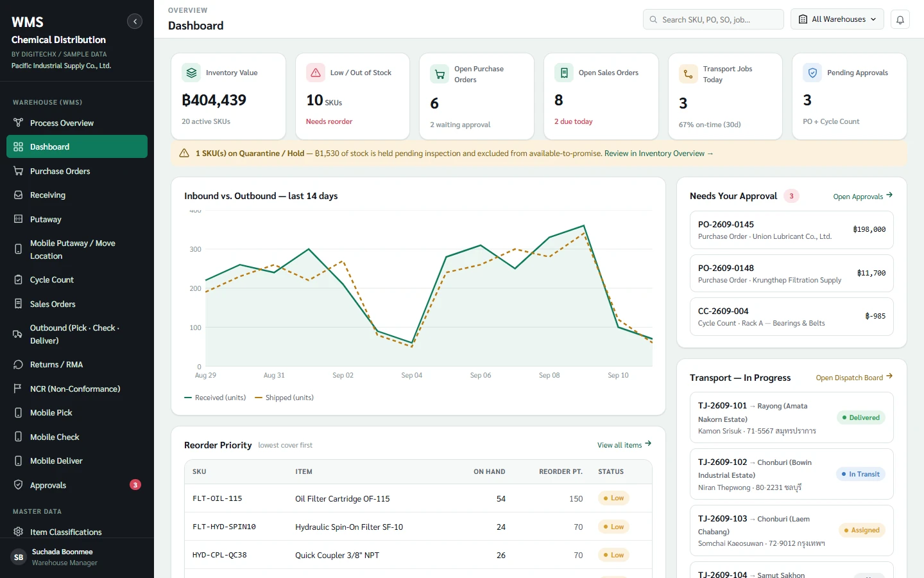Open Mobile Deliver menu item
Image resolution: width=924 pixels, height=578 pixels.
click(x=77, y=460)
